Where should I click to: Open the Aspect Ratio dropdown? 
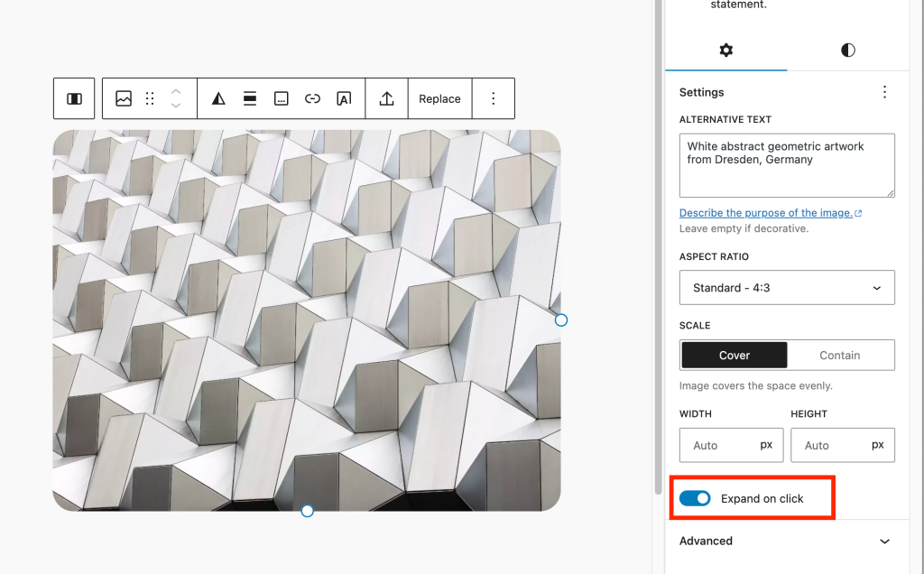(x=787, y=288)
